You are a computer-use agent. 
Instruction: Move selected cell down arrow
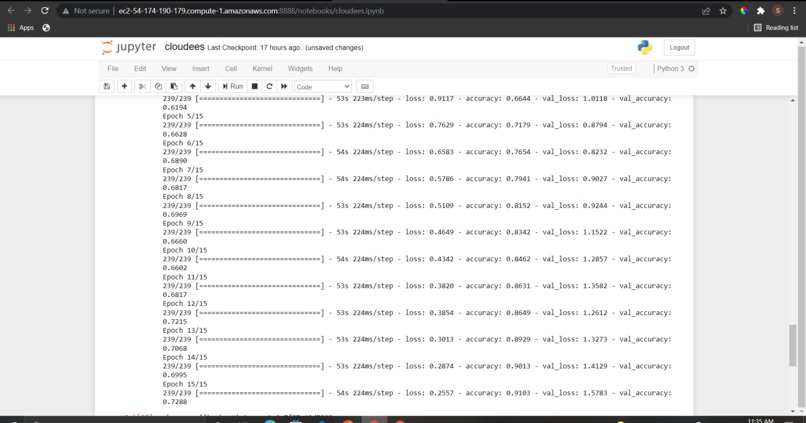click(208, 86)
